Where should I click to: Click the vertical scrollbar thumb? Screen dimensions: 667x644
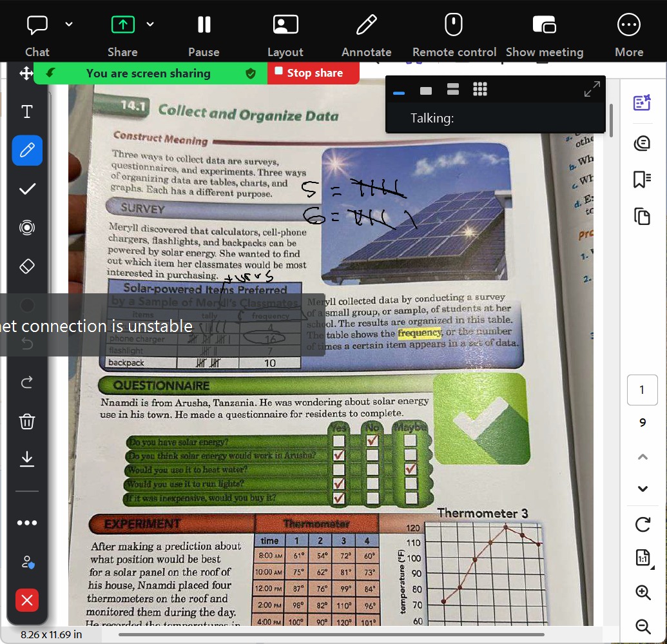pyautogui.click(x=612, y=121)
